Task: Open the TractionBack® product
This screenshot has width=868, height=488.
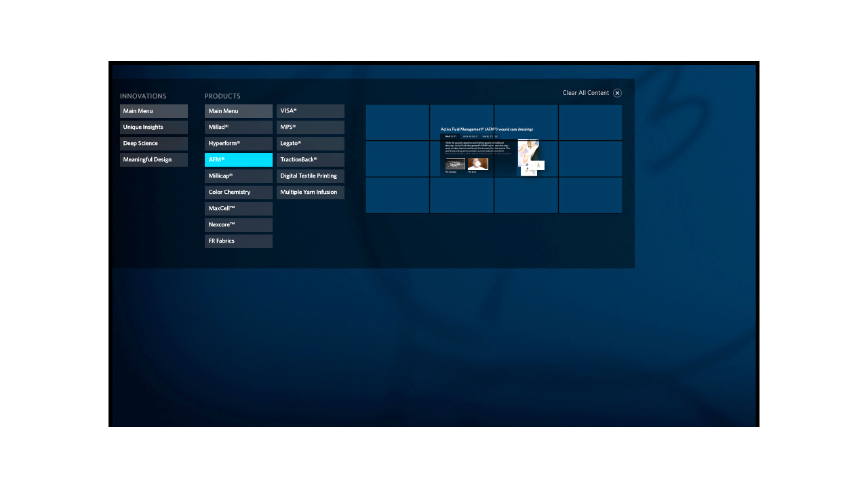Action: pos(311,160)
